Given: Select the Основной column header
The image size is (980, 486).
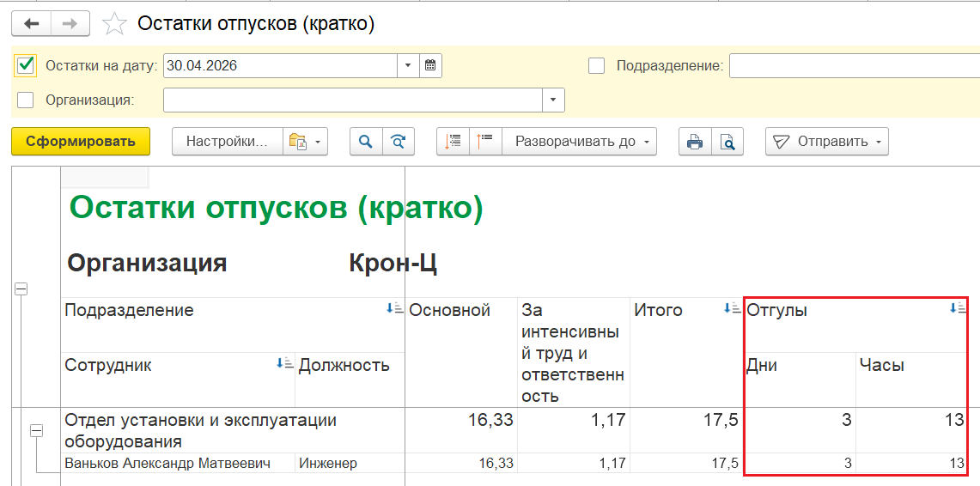Looking at the screenshot, I should coord(461,352).
